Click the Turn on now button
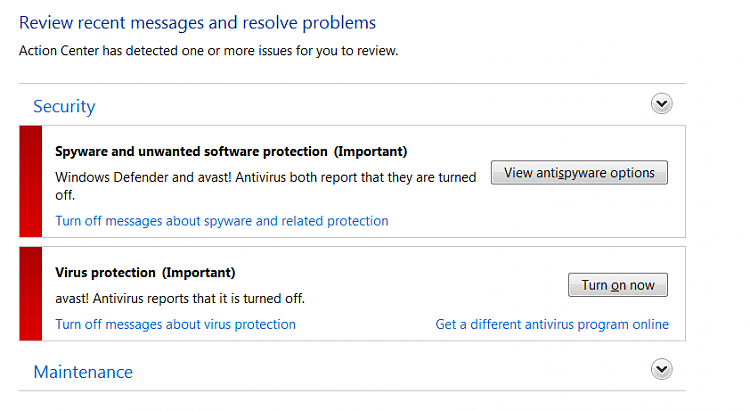This screenshot has width=750, height=410. point(618,285)
